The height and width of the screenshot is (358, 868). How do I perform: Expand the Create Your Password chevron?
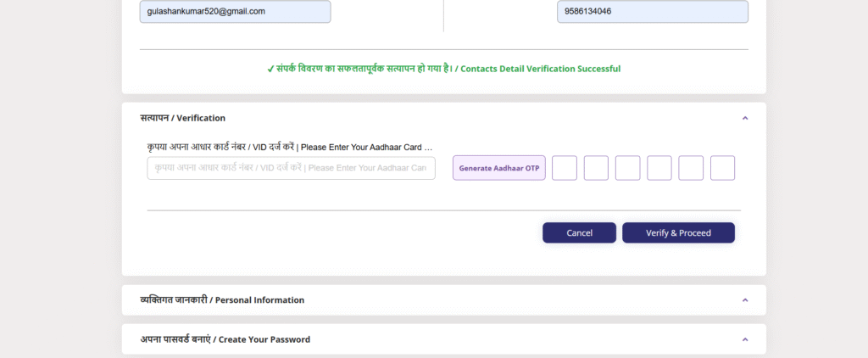click(x=745, y=339)
